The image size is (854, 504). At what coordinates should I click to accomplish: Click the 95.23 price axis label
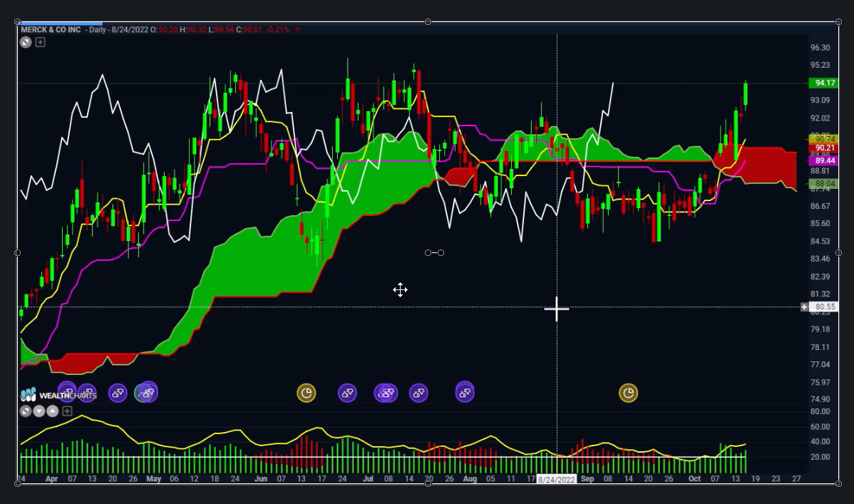click(820, 65)
